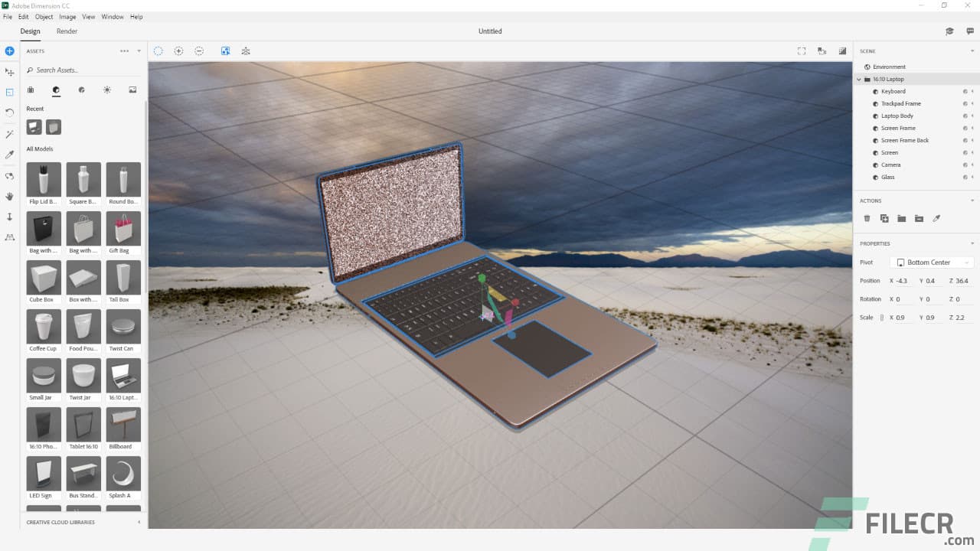Select the Move tool in the toolbar
Screen dimensions: 980x551
coord(9,71)
